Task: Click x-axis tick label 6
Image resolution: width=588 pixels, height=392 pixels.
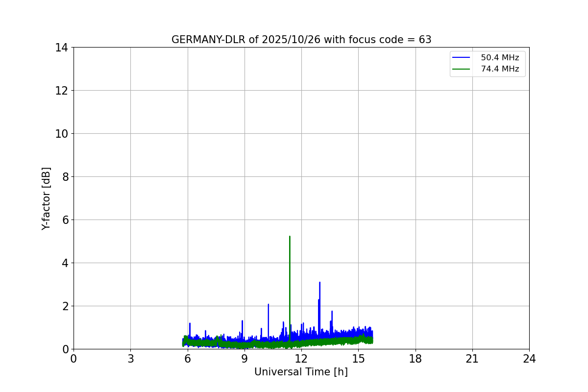Action: 188,359
